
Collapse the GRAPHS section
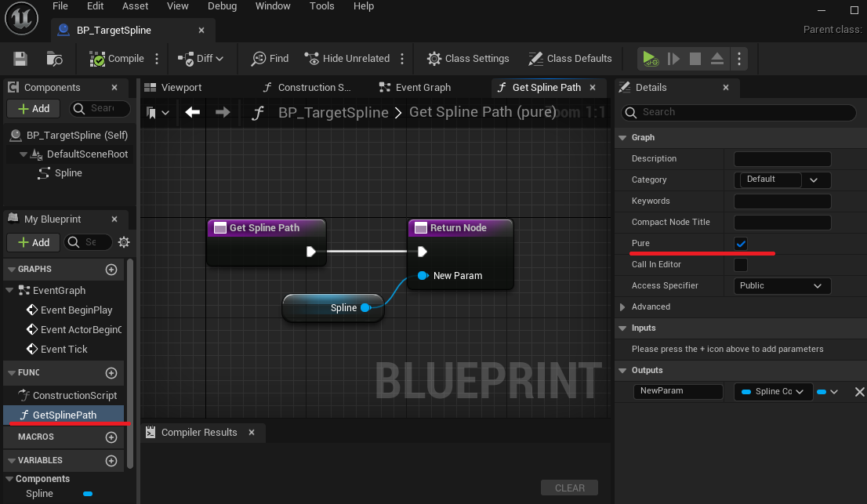pos(12,269)
